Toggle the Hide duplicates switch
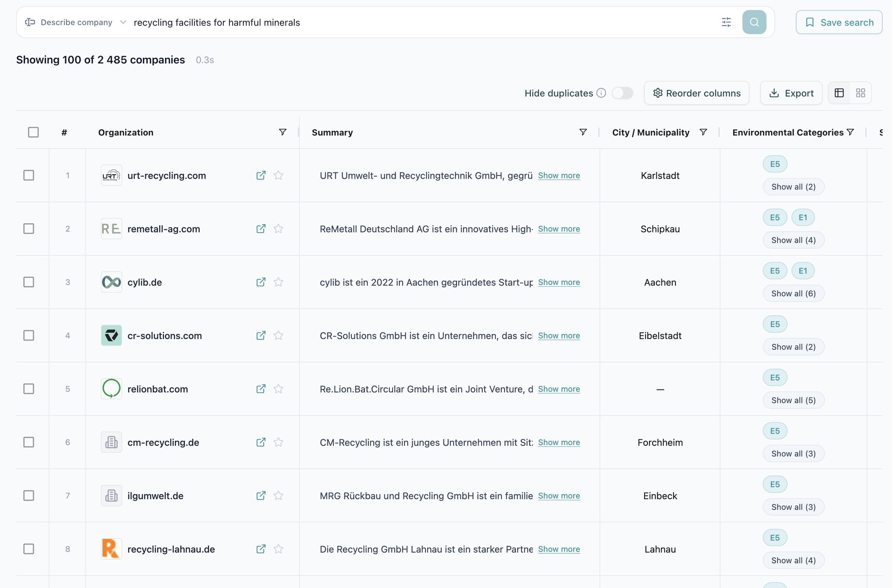The width and height of the screenshot is (892, 588). (623, 93)
